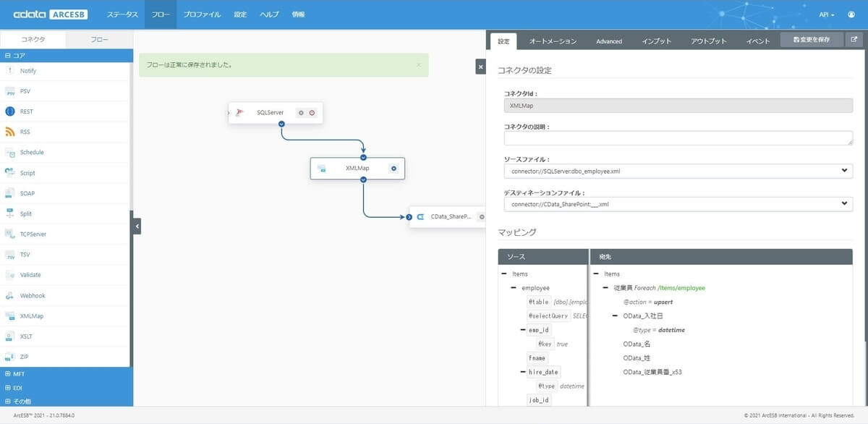
Task: Open the デスティネーションファイル dropdown
Action: pyautogui.click(x=678, y=204)
